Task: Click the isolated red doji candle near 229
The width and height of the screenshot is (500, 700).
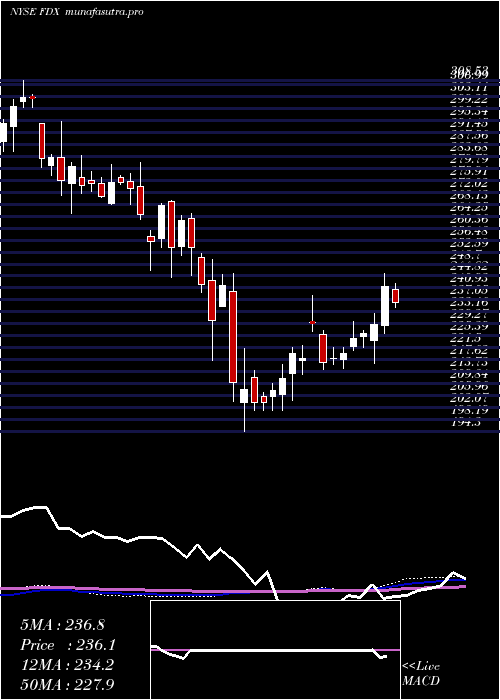Action: click(312, 322)
